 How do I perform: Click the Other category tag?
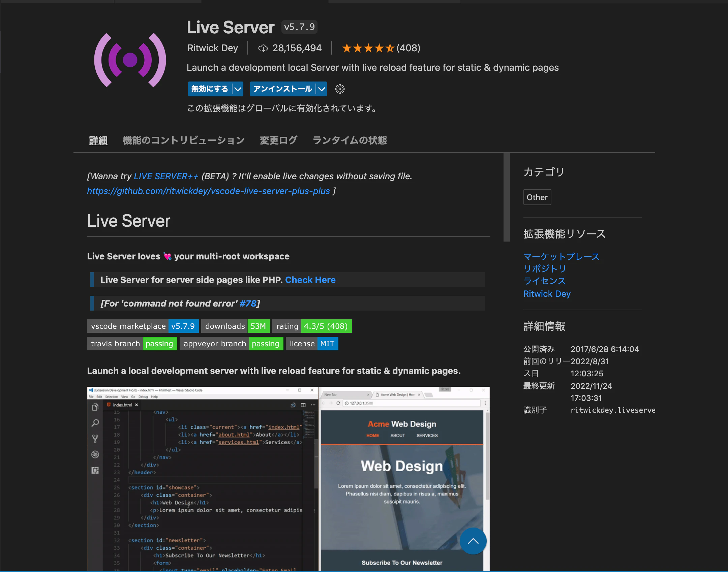(537, 197)
